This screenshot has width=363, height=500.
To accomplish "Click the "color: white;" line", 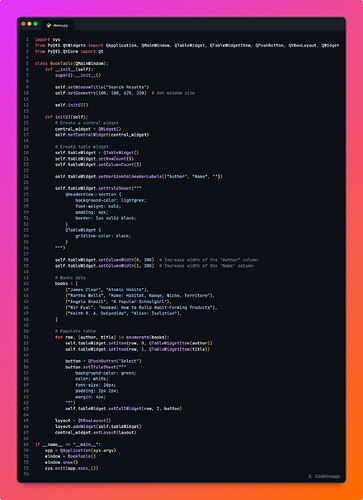I will point(92,379).
